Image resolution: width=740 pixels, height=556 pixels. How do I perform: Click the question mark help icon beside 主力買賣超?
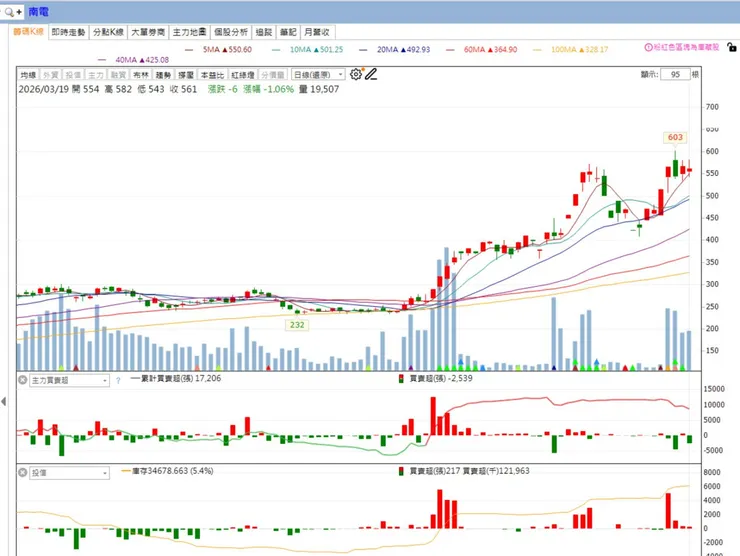tap(118, 380)
